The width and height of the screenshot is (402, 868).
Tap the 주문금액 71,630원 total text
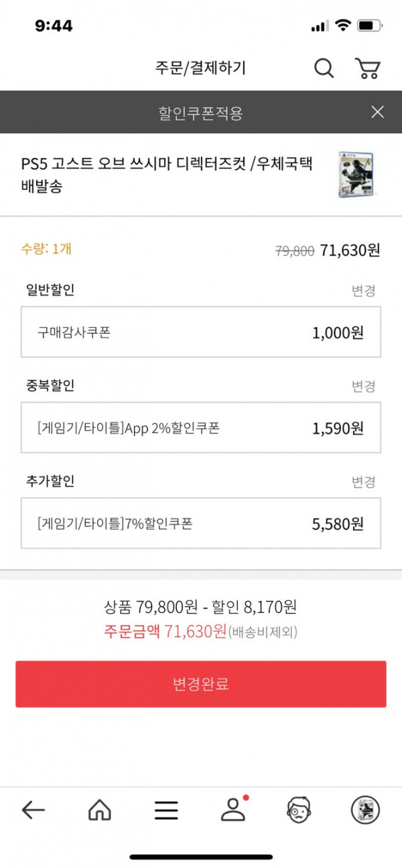(165, 631)
